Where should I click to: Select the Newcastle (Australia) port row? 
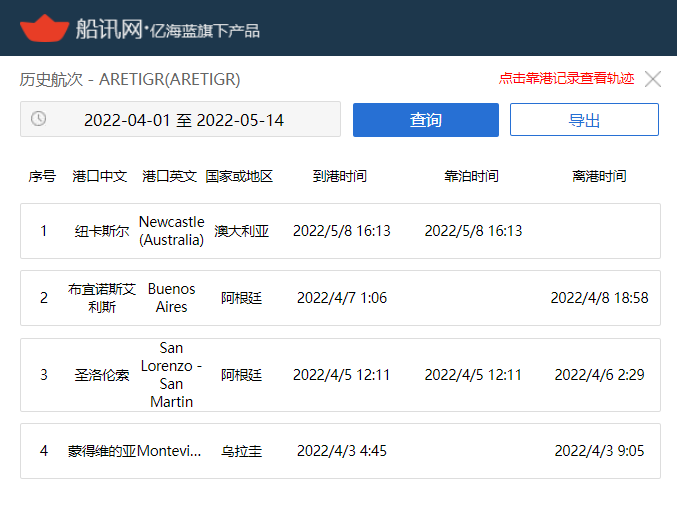click(340, 231)
